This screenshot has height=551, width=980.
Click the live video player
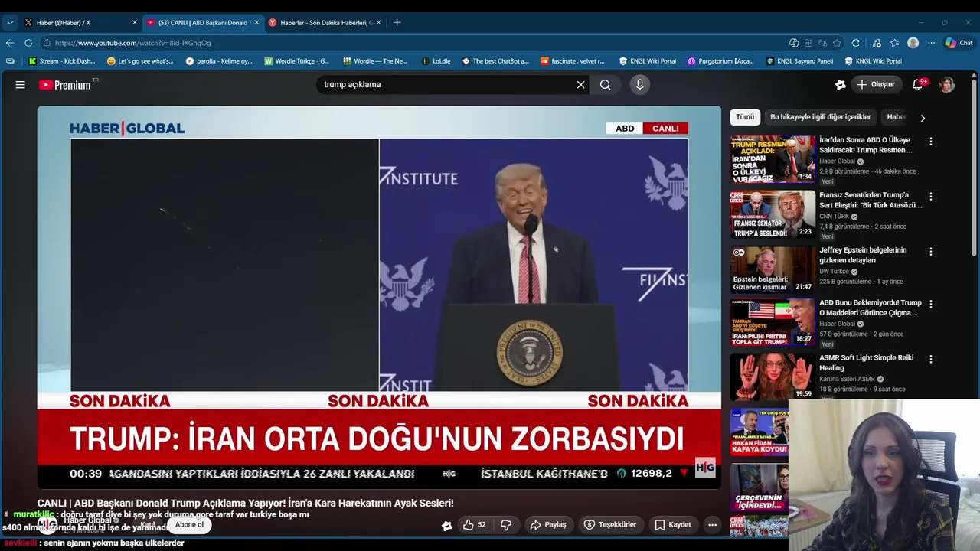coord(379,297)
